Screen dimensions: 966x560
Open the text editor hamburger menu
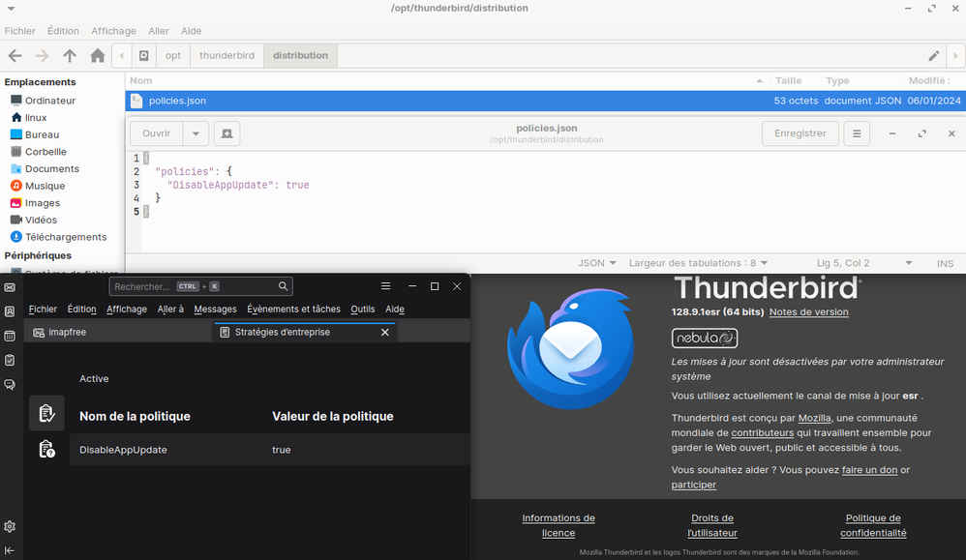[857, 133]
